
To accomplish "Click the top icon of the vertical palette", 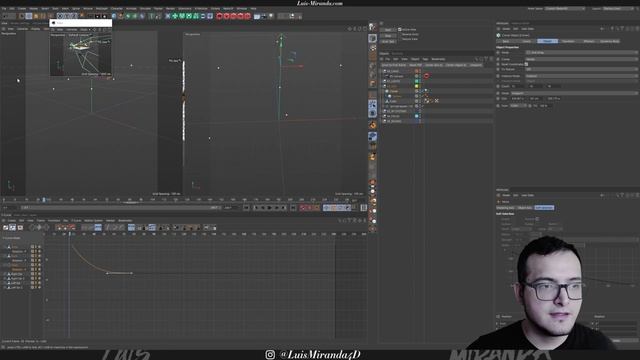I will coord(372,27).
